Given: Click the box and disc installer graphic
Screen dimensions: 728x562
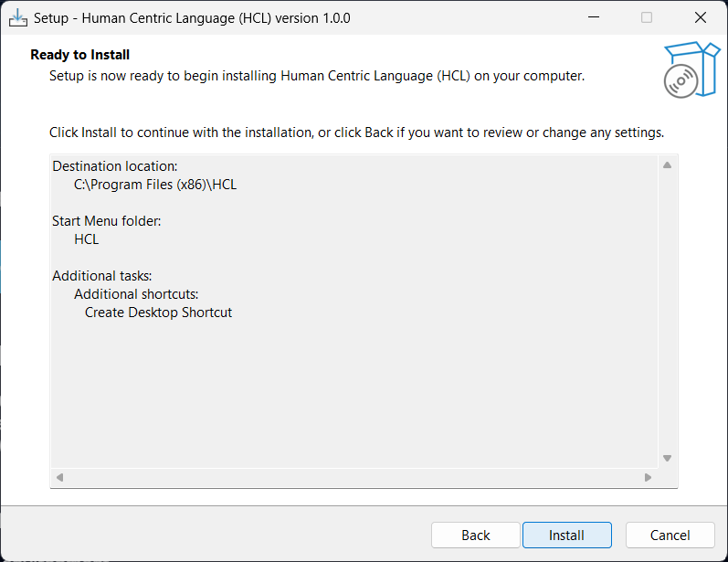Looking at the screenshot, I should (691, 69).
